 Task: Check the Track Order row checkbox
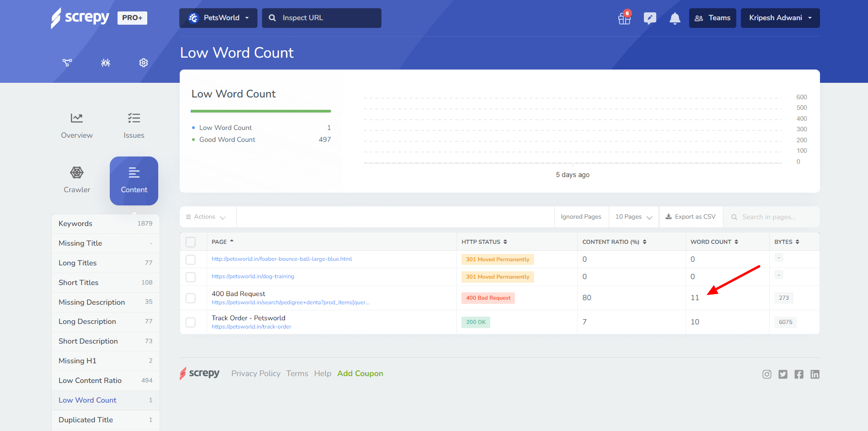click(x=191, y=322)
